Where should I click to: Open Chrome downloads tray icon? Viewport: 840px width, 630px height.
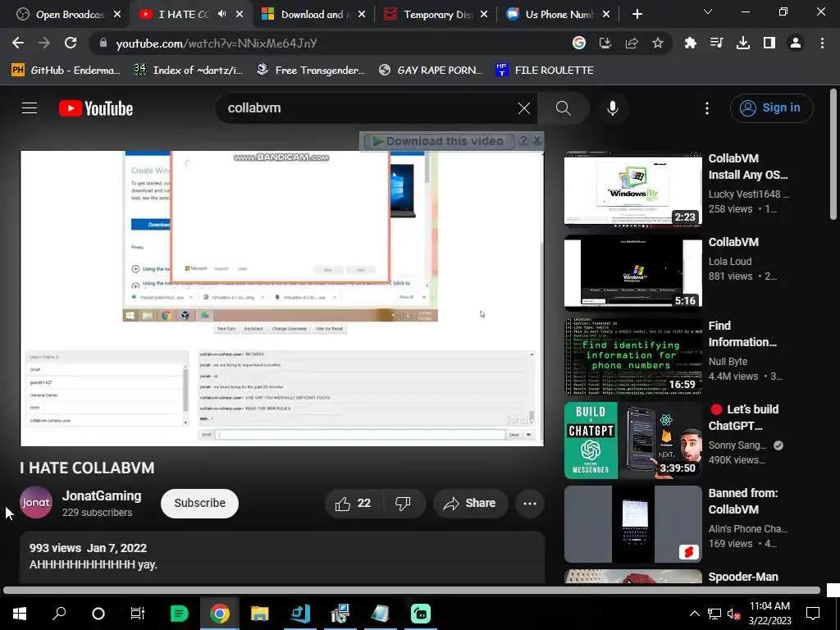click(x=743, y=43)
